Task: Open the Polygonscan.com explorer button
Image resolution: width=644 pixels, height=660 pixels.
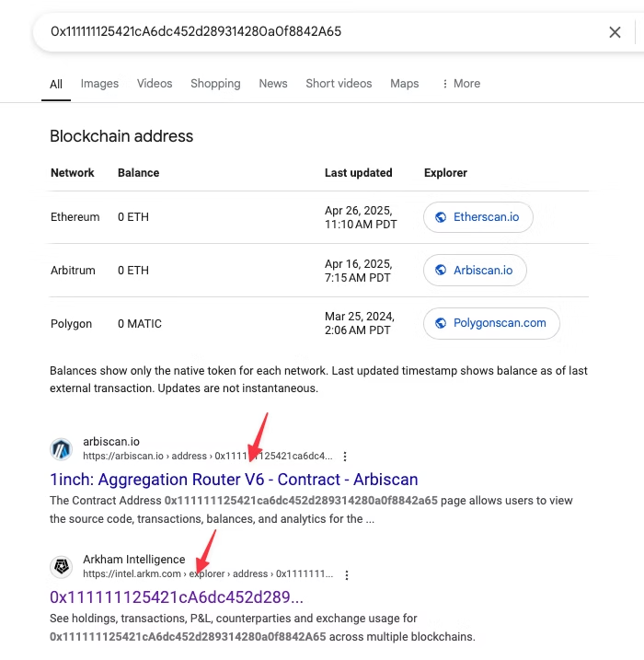Action: click(x=491, y=323)
